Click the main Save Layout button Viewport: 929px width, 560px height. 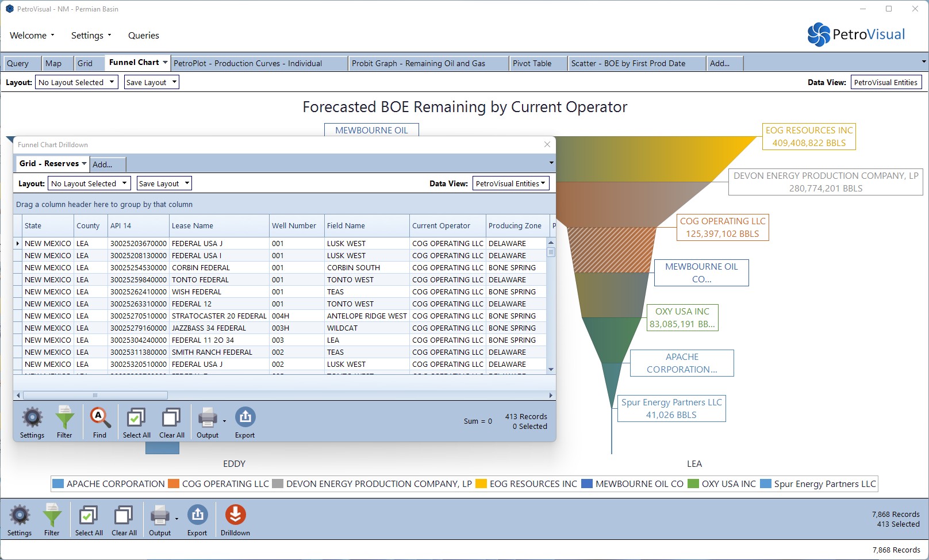[151, 82]
